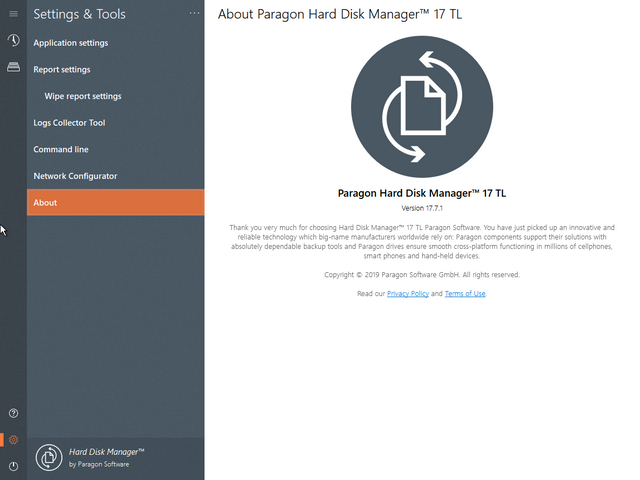
Task: Click the Help question mark icon
Action: [13, 413]
